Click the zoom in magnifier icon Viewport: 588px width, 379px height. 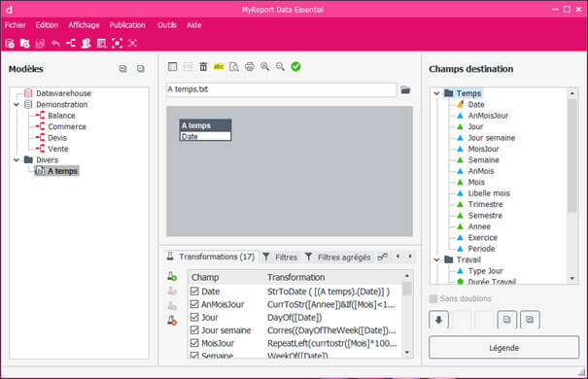coord(265,67)
